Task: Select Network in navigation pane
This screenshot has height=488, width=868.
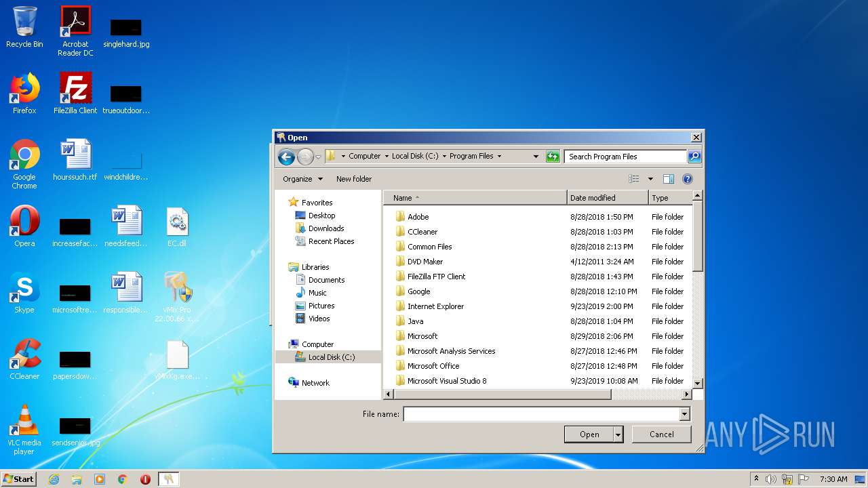Action: pyautogui.click(x=315, y=383)
